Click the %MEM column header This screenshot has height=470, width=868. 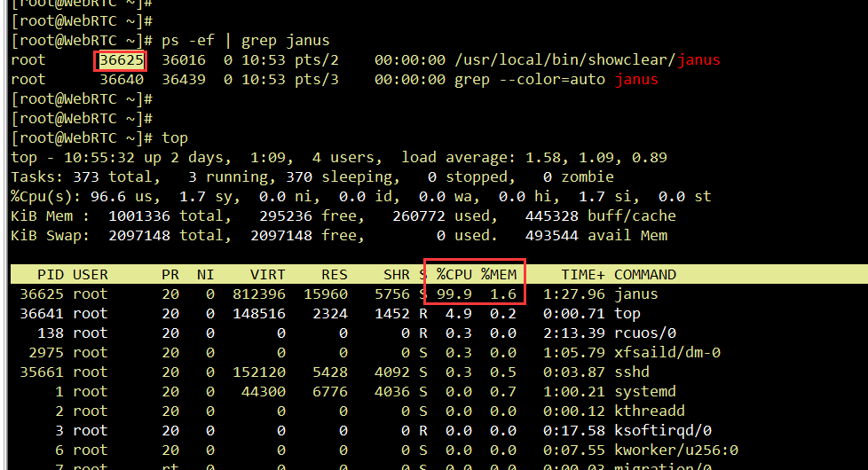499,274
